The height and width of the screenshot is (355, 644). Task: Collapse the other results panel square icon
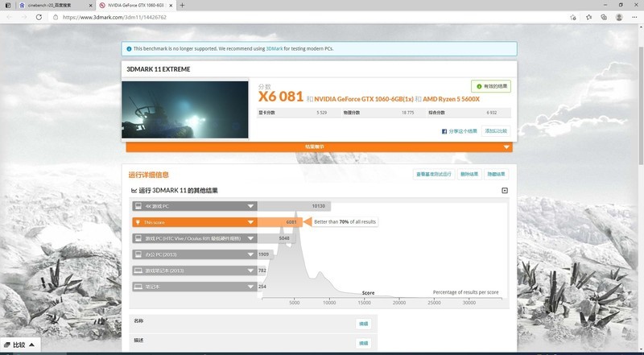(x=505, y=190)
